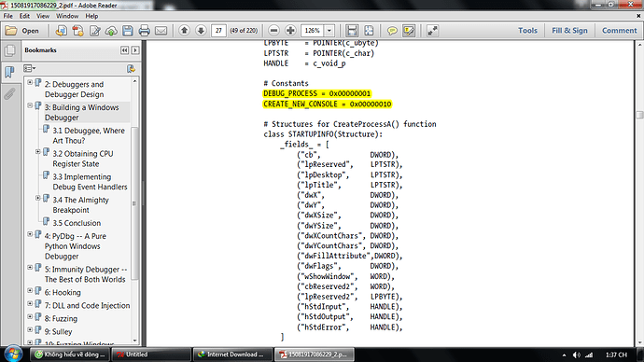The width and height of the screenshot is (644, 362).
Task: Open the page thumbnails panel
Action: [x=10, y=50]
